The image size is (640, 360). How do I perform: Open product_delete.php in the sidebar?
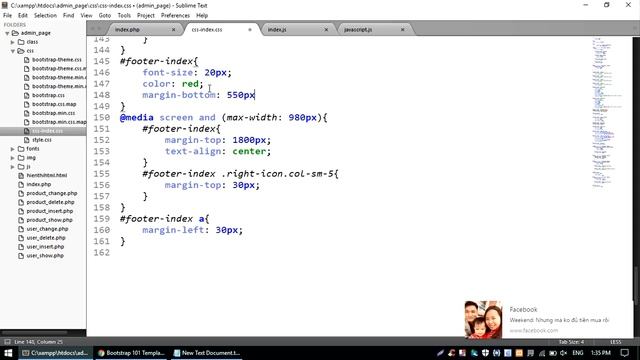point(50,202)
